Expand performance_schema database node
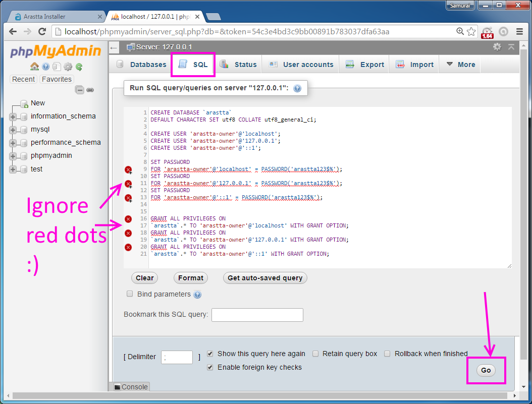The width and height of the screenshot is (532, 404). (13, 143)
